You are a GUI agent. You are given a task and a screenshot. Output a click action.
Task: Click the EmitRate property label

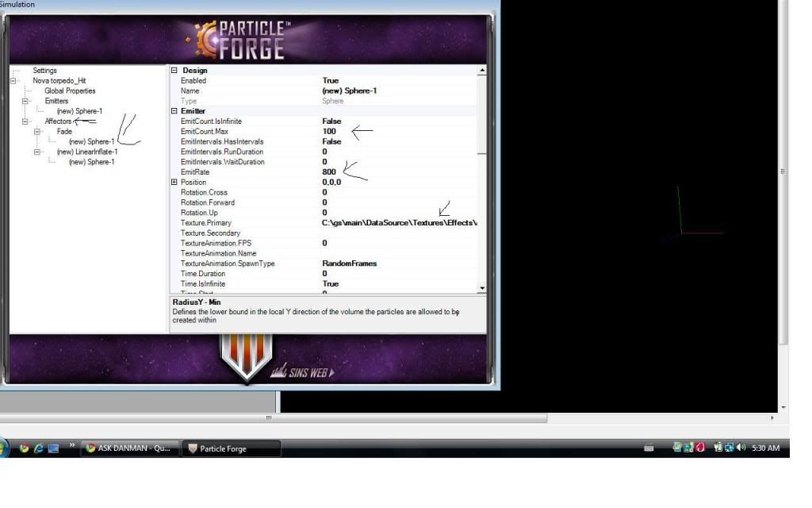tap(195, 172)
